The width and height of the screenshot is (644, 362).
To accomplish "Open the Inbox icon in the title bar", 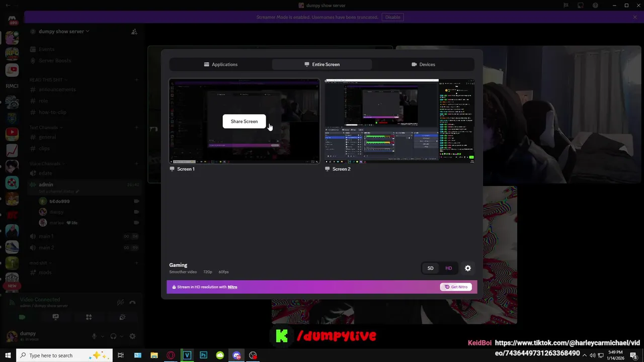I will coord(581,6).
